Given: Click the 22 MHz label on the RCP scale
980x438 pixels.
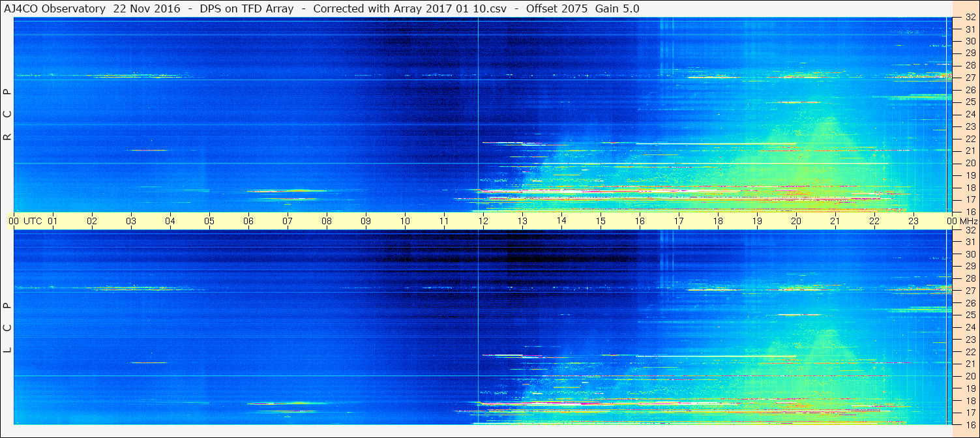Looking at the screenshot, I should pyautogui.click(x=970, y=139).
